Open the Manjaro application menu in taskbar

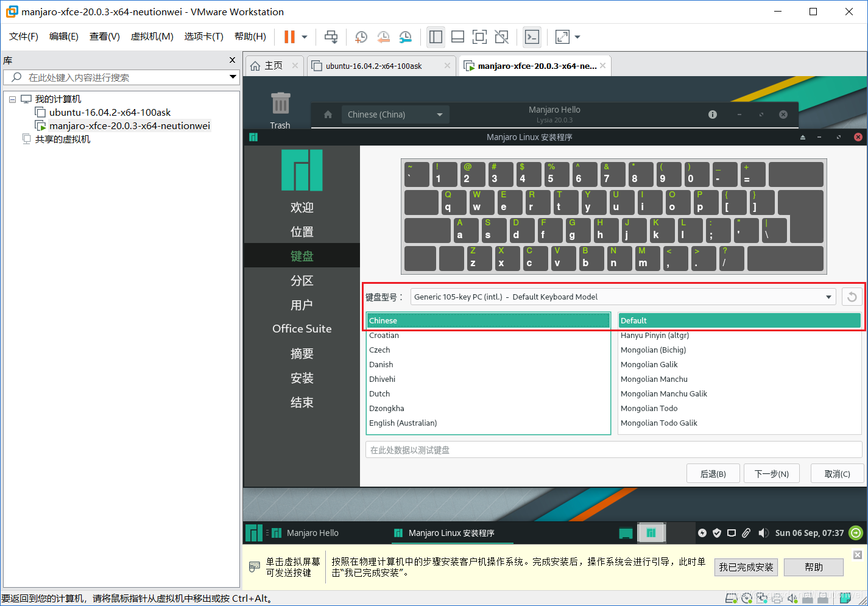[253, 533]
